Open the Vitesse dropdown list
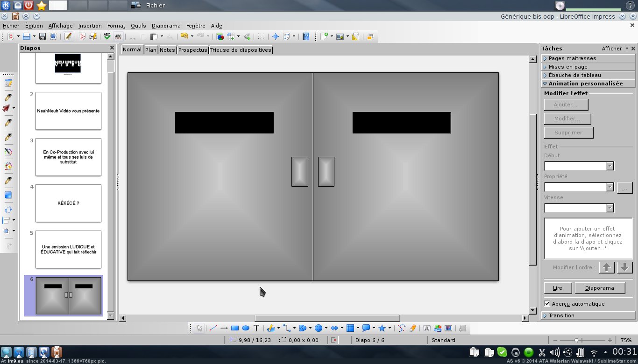 coord(610,208)
